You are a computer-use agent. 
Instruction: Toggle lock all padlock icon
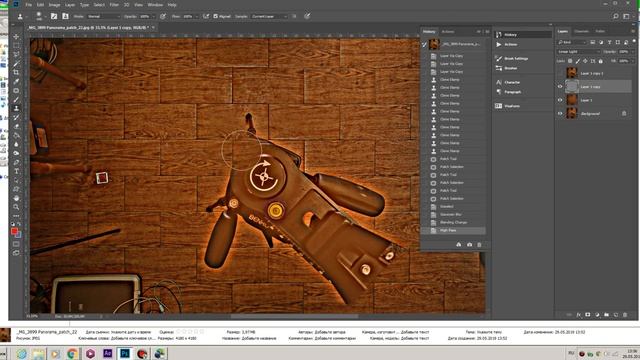[600, 61]
